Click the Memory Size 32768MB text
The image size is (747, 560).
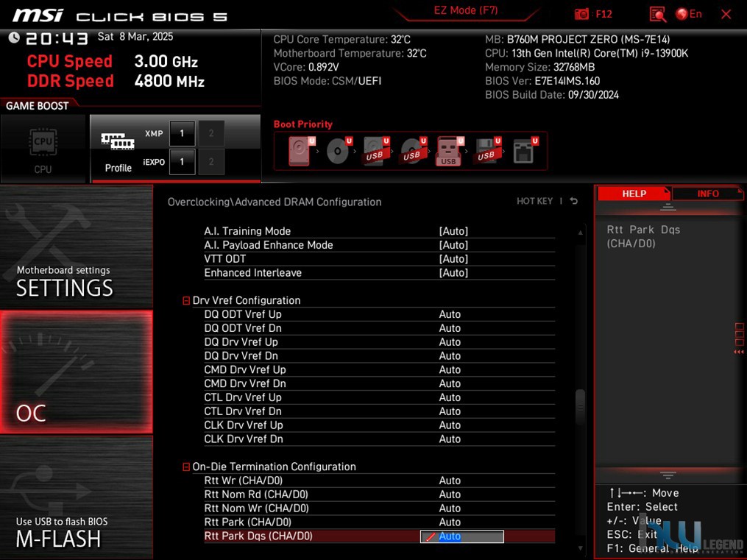(539, 67)
